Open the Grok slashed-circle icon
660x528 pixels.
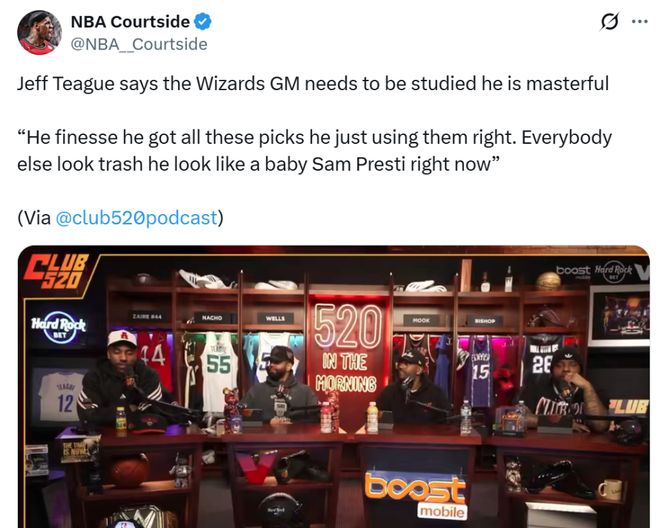pos(609,21)
